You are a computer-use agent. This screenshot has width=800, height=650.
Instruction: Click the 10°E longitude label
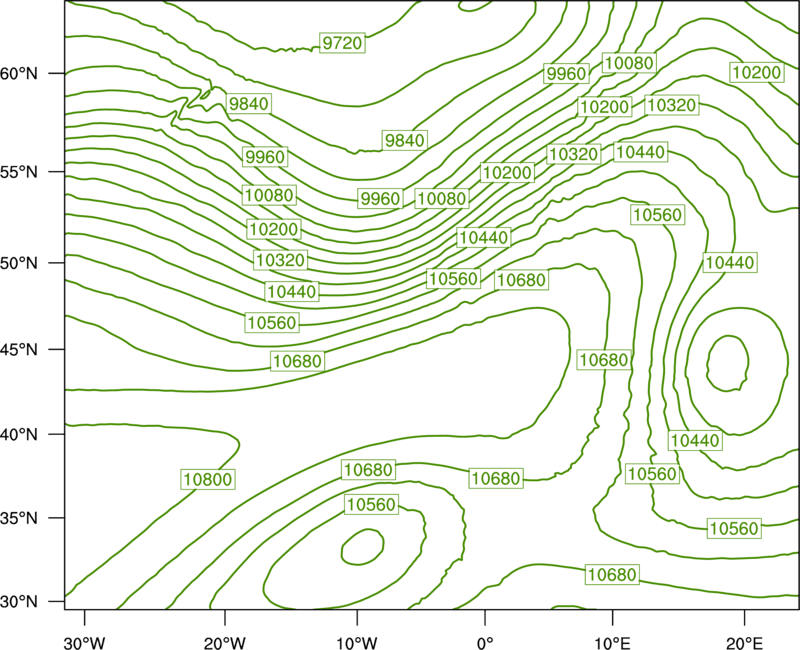point(612,643)
